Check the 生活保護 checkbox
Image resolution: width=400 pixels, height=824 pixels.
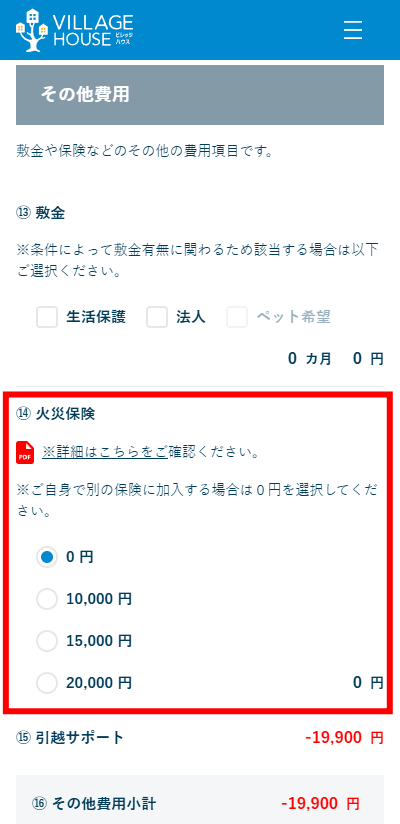[x=47, y=317]
